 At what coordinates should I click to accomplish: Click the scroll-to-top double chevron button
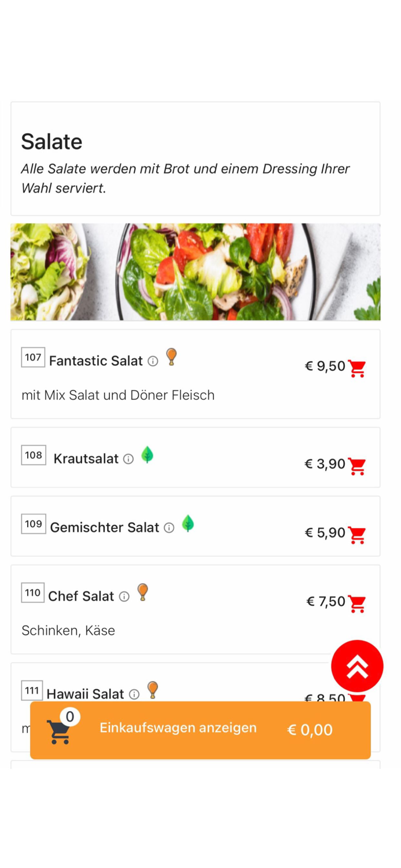point(357,665)
